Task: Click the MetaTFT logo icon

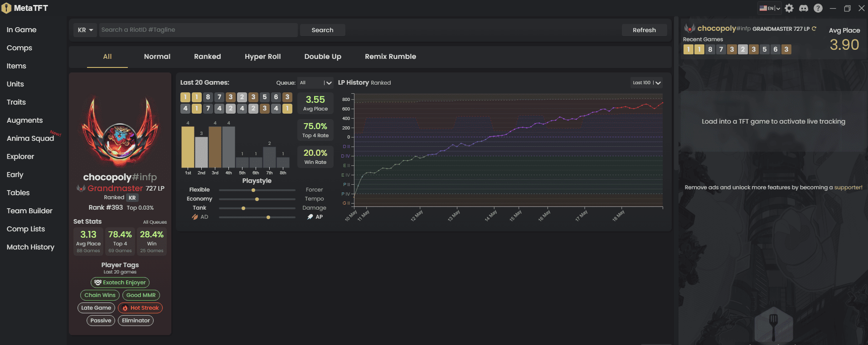Action: tap(6, 8)
